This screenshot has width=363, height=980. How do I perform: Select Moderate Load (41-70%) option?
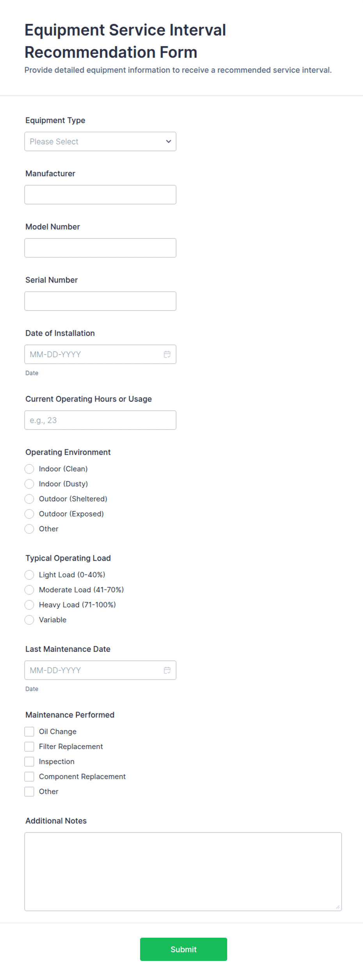29,590
